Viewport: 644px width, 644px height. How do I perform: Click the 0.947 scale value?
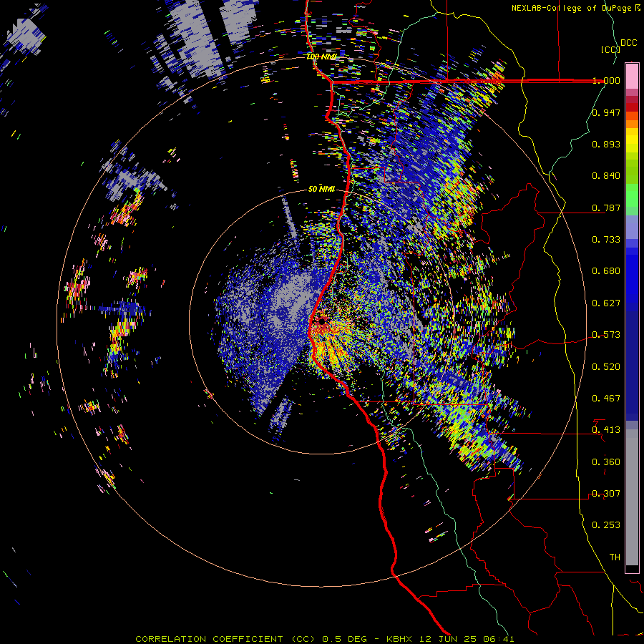(x=606, y=112)
